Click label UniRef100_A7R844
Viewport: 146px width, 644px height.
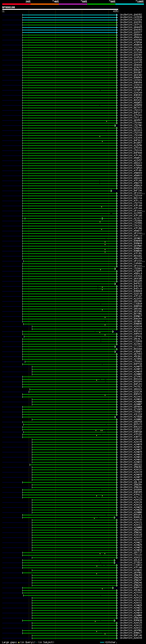131,165
